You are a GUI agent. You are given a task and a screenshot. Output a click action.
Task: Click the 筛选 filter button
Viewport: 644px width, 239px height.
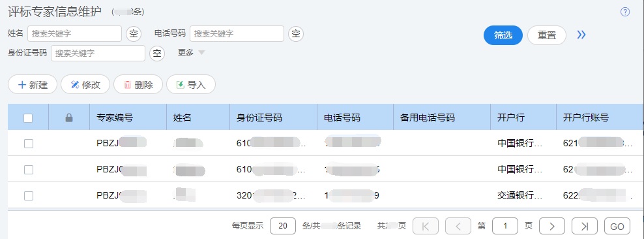point(503,35)
